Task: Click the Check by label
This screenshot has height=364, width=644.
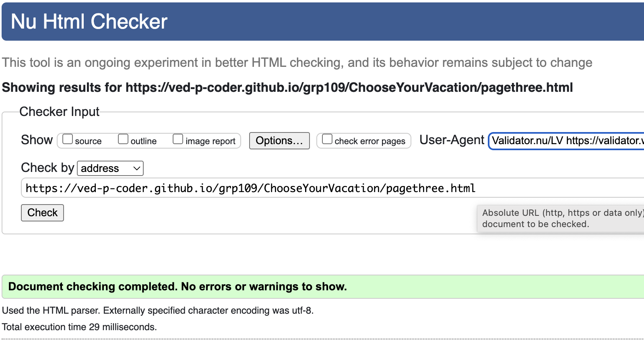Action: tap(47, 168)
